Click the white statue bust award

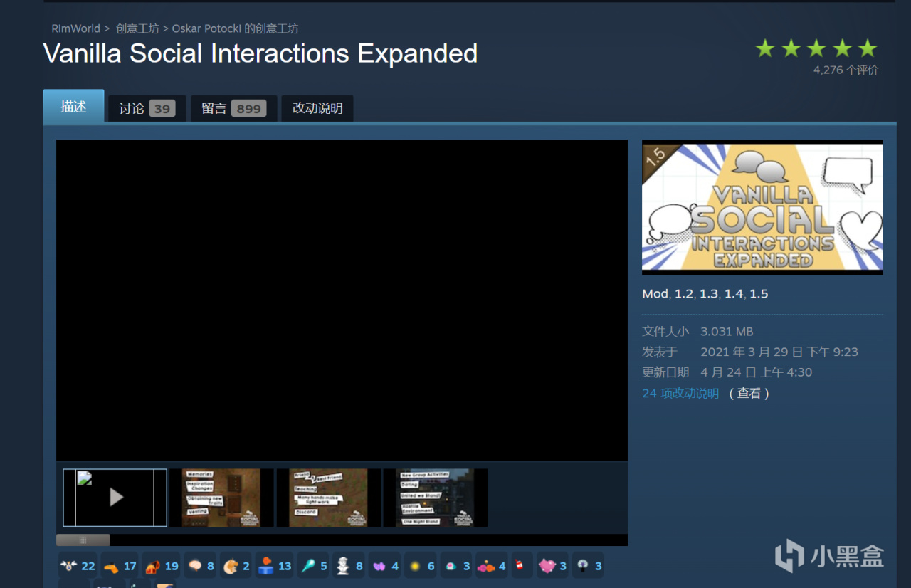click(349, 566)
